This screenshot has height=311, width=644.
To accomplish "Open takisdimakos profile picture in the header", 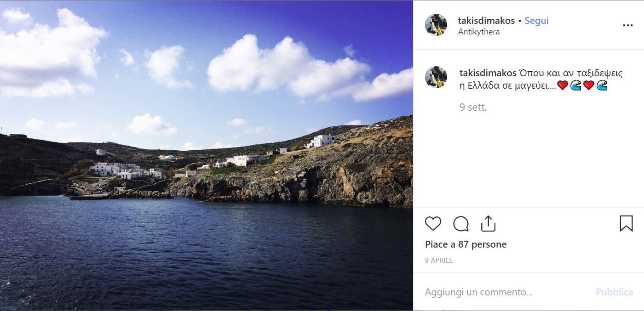I will [x=436, y=25].
